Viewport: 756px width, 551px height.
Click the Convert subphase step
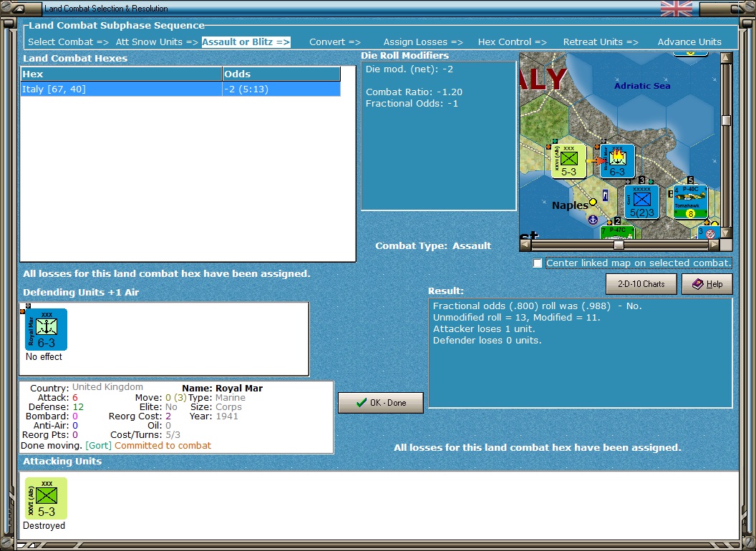335,42
